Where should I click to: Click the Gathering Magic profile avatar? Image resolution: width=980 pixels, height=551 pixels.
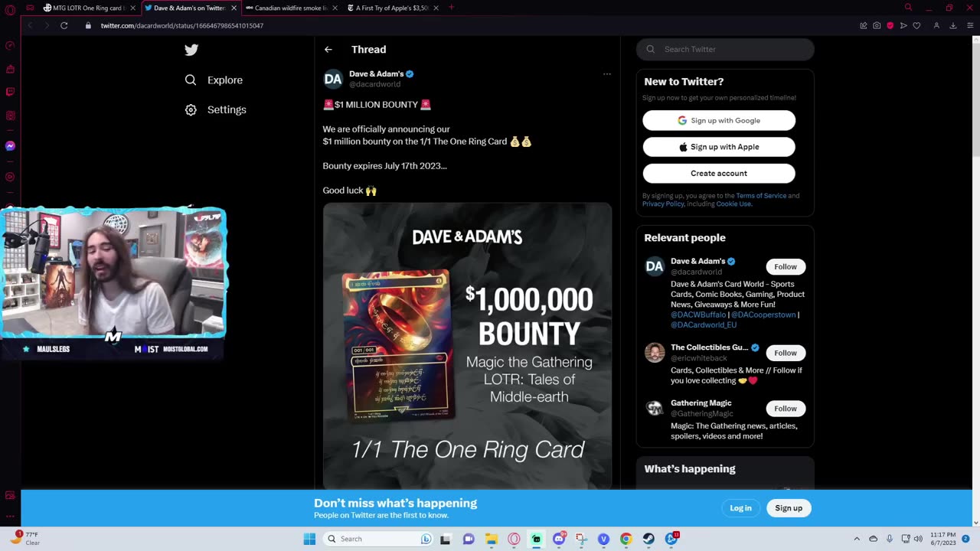655,409
